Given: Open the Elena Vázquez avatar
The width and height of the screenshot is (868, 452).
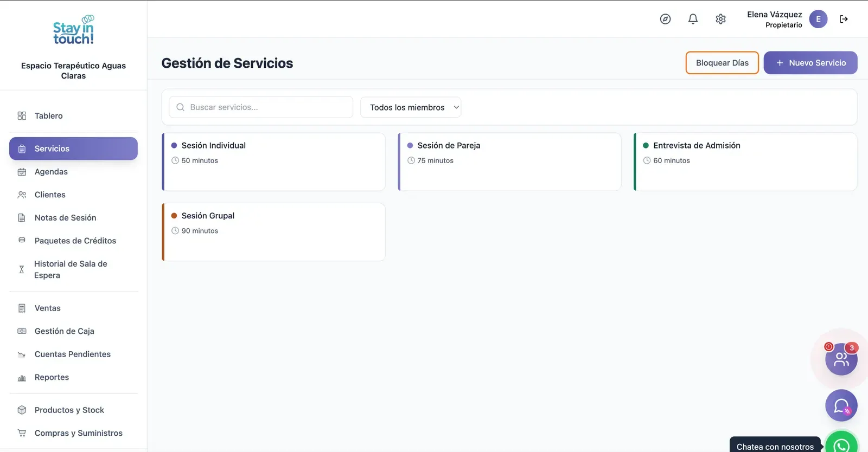Looking at the screenshot, I should (818, 19).
